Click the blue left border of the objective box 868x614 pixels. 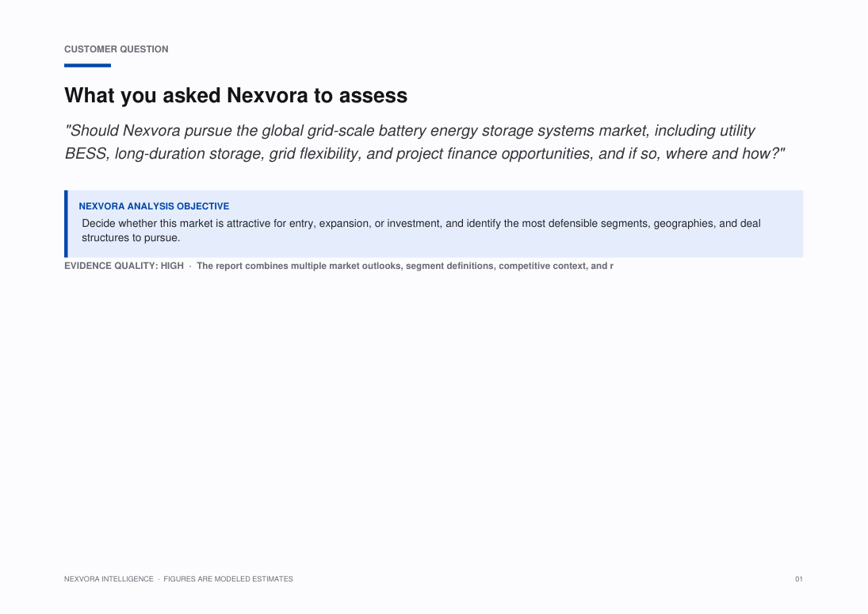(66, 224)
